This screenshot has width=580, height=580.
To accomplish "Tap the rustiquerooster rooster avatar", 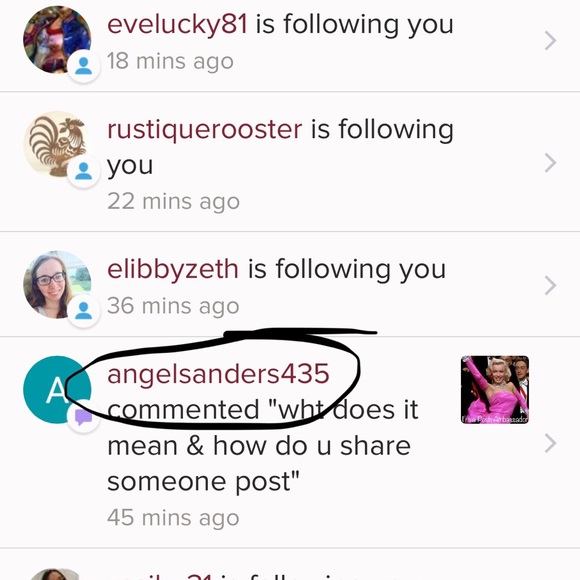I will pos(57,145).
